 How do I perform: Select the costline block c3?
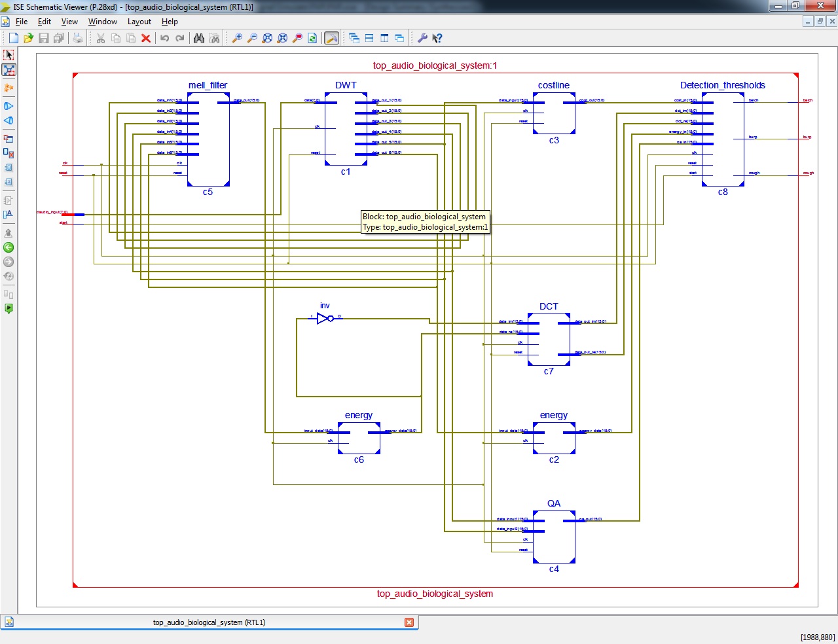click(554, 113)
